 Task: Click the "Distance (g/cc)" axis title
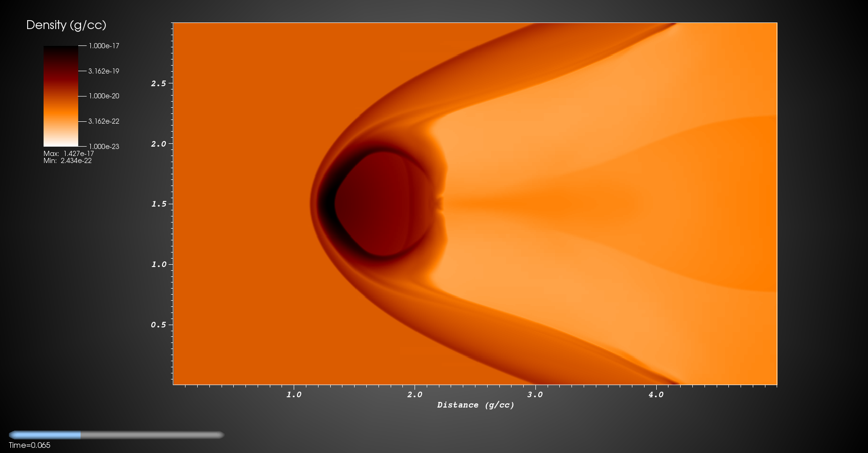pyautogui.click(x=475, y=405)
